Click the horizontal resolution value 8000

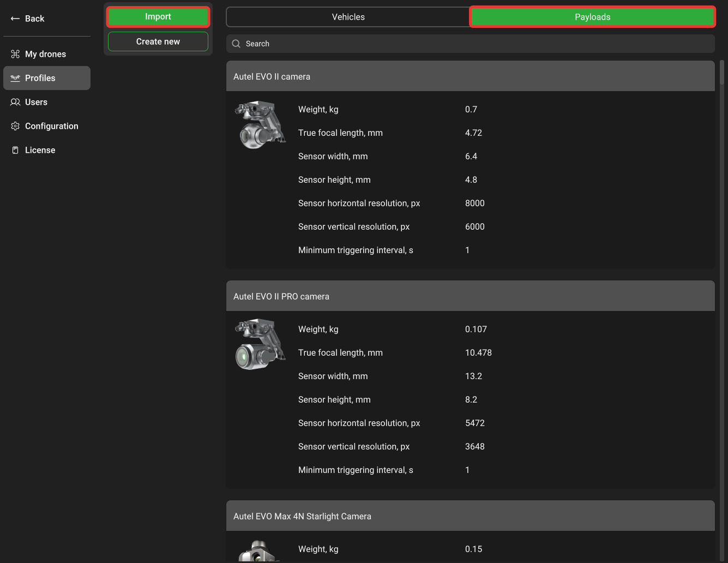pyautogui.click(x=475, y=203)
